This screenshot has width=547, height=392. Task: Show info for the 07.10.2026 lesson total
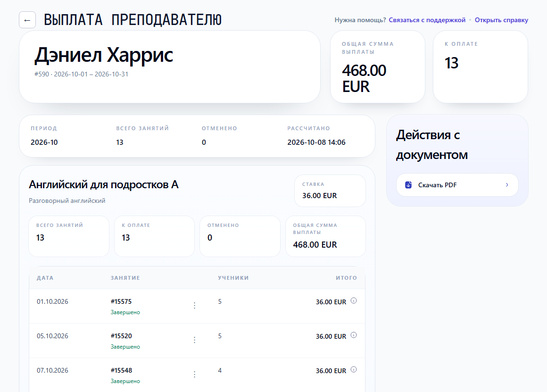(353, 369)
